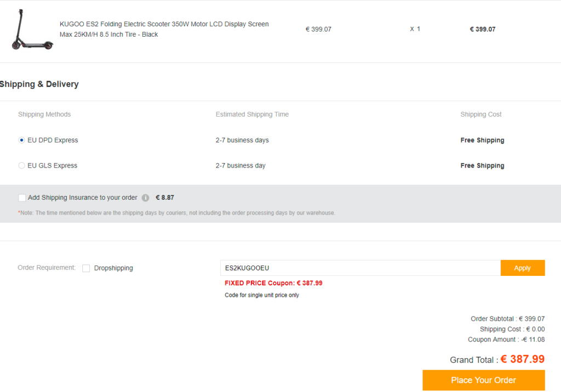
Task: Click the FIXED PRICE Coupon red message
Action: coord(273,283)
